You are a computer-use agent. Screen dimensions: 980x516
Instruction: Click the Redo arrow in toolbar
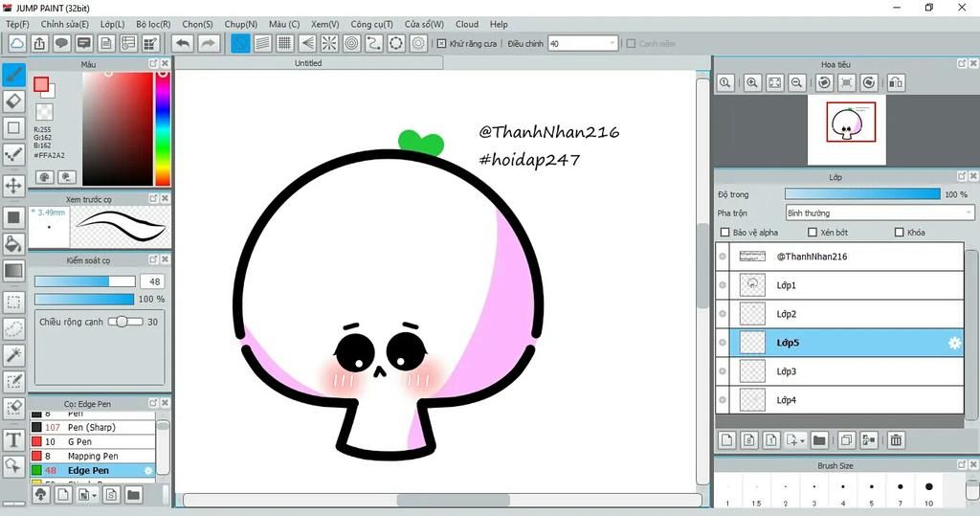pos(209,43)
